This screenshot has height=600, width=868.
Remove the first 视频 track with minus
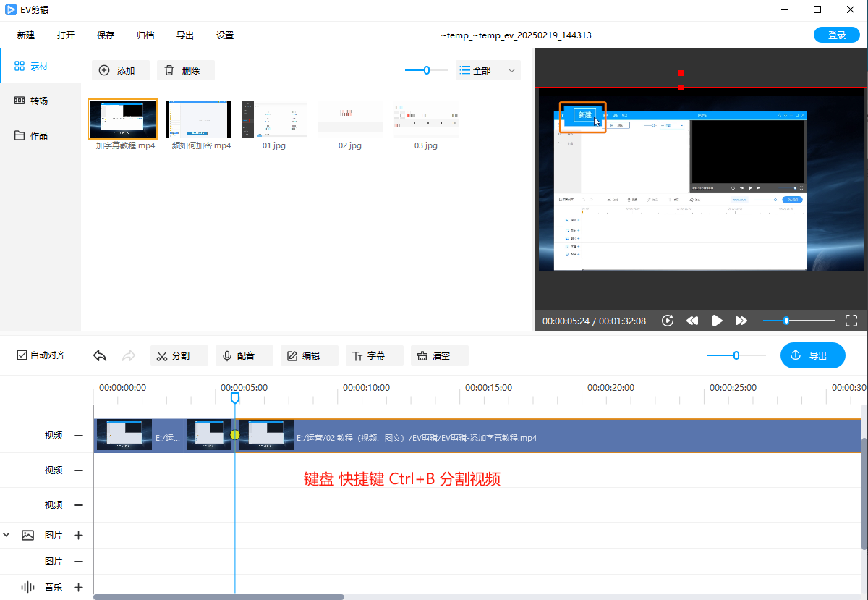point(78,436)
